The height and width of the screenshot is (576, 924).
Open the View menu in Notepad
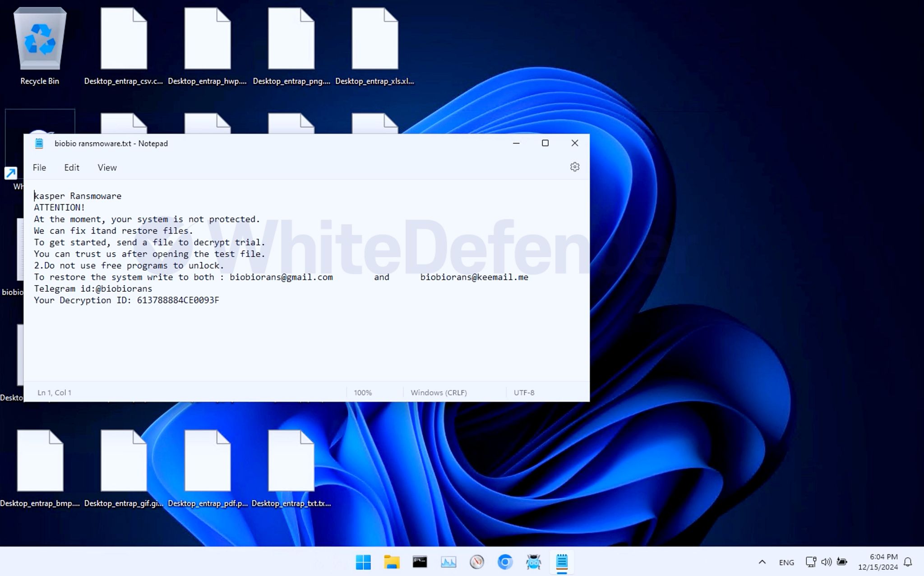pyautogui.click(x=107, y=167)
